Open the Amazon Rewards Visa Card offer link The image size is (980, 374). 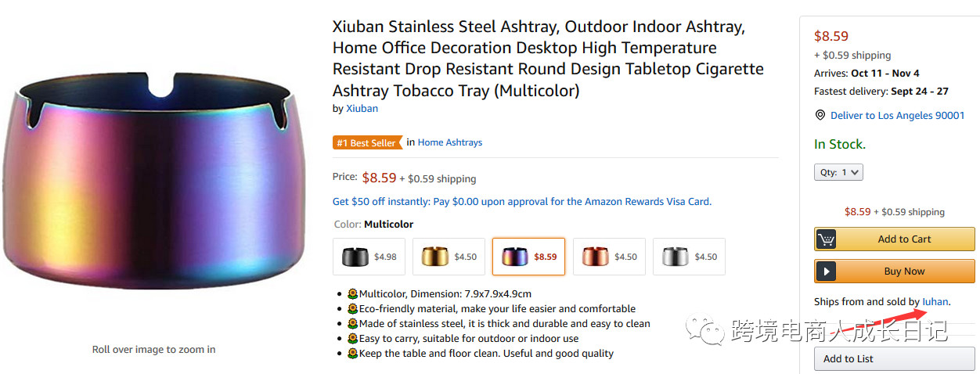pos(522,201)
